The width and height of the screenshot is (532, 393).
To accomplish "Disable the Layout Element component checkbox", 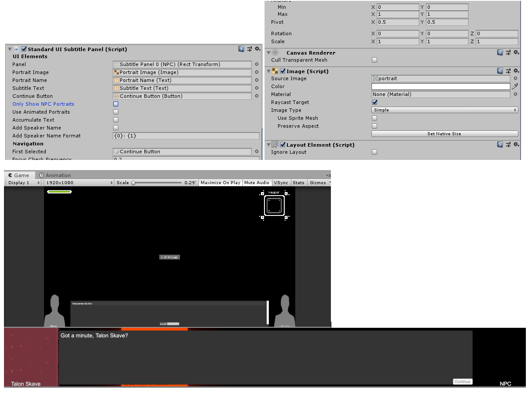I will (283, 145).
